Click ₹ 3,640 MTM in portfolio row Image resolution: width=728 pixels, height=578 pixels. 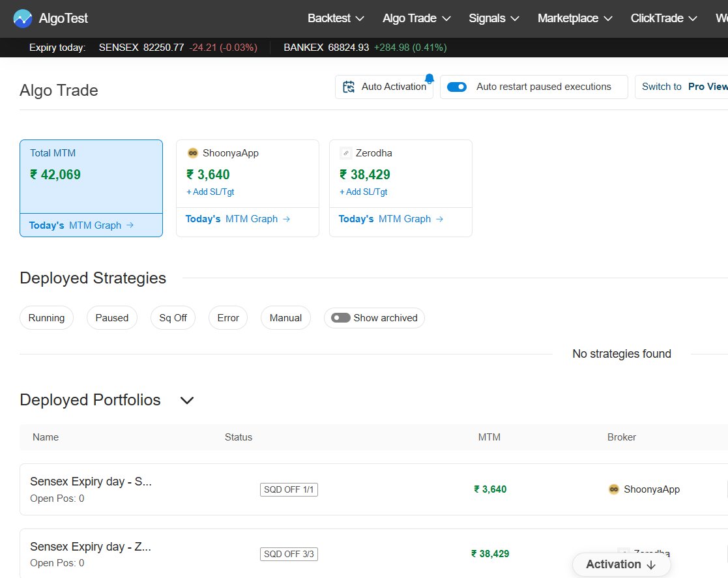(x=490, y=489)
